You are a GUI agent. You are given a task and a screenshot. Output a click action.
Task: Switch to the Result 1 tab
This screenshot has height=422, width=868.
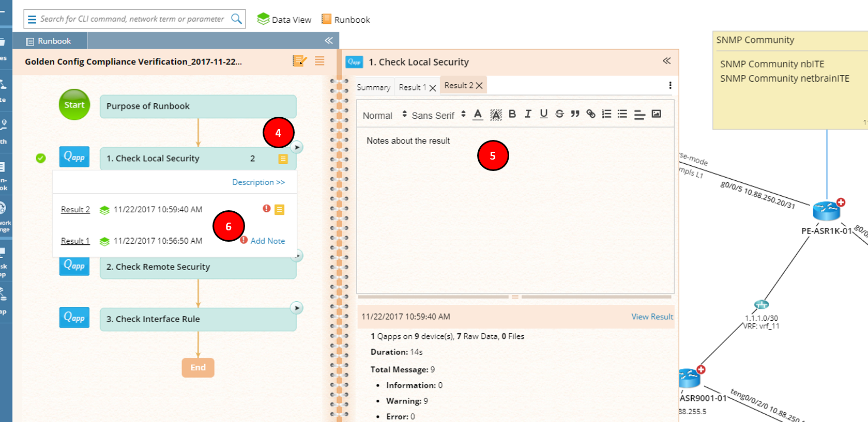pos(412,87)
